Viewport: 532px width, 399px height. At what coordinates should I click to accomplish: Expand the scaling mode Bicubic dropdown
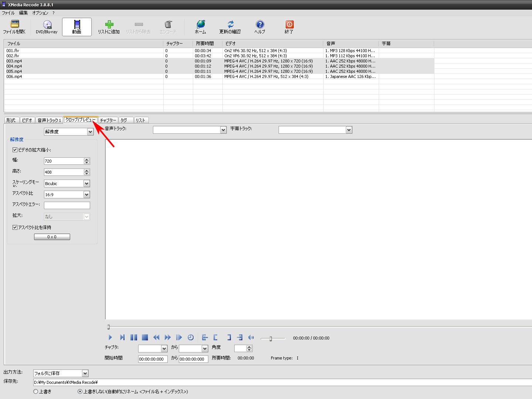tap(86, 184)
